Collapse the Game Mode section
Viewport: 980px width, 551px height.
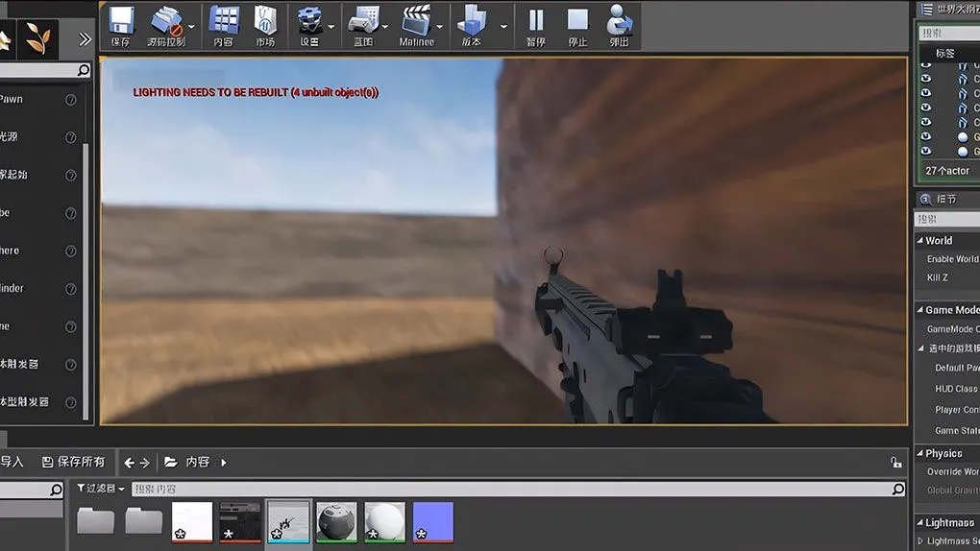point(920,310)
